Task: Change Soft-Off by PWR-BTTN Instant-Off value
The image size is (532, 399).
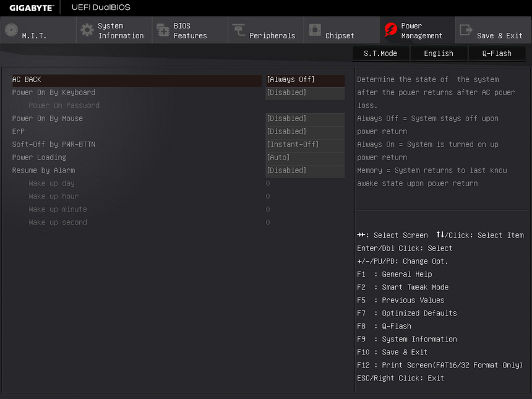Action: (305, 145)
